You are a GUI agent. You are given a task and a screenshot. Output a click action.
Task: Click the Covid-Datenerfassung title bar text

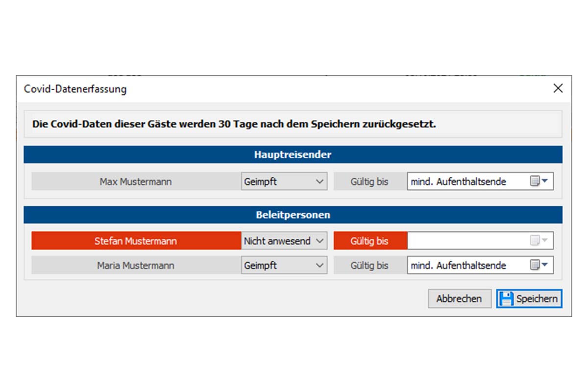[x=75, y=89]
